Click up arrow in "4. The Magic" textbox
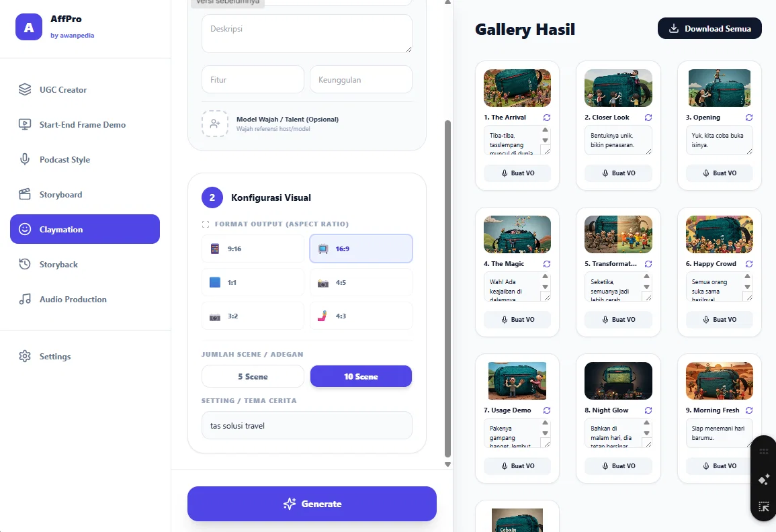The image size is (776, 532). (545, 276)
